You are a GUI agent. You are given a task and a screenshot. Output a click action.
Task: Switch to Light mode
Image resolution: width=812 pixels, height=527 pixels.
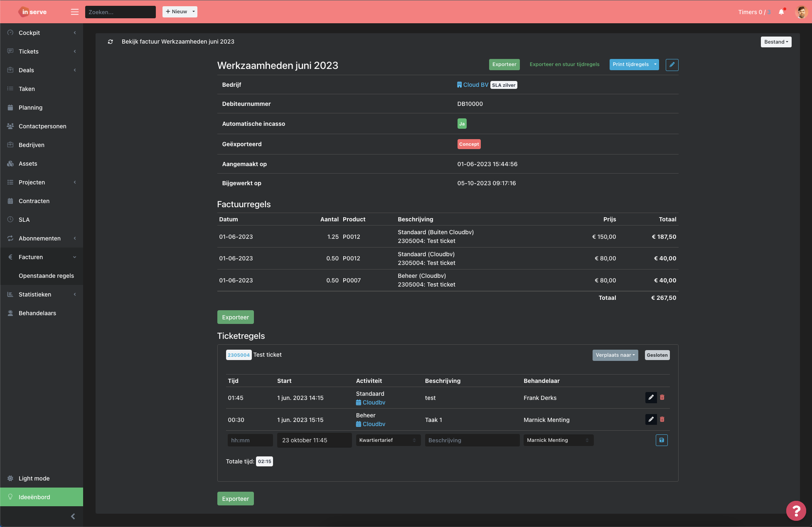[34, 478]
